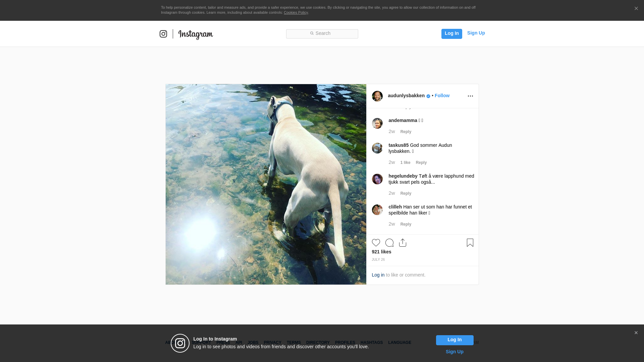644x362 pixels.
Task: Open the API footer link
Action: tap(238, 343)
